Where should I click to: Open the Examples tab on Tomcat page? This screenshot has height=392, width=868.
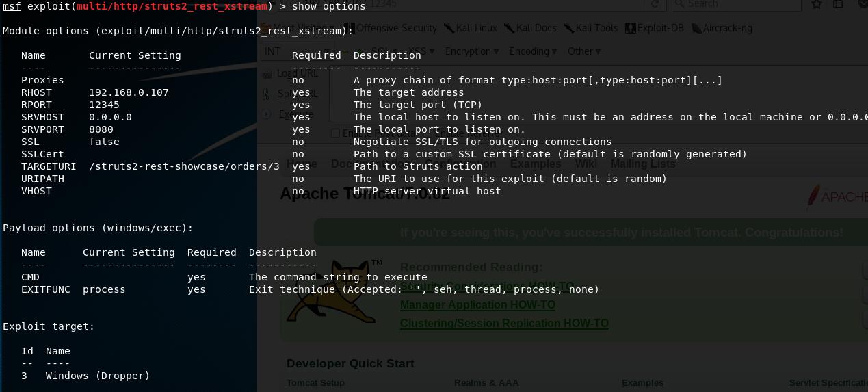(536, 164)
